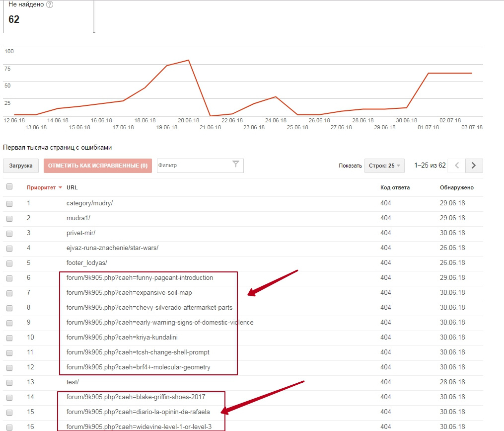Open the chevy-silverado-aftermarket-parts forum URL
504x431 pixels.
pos(149,307)
